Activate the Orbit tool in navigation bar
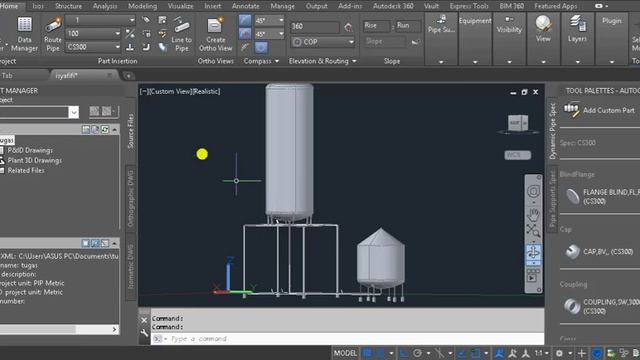Screen dimensions: 640x360 click(x=533, y=253)
